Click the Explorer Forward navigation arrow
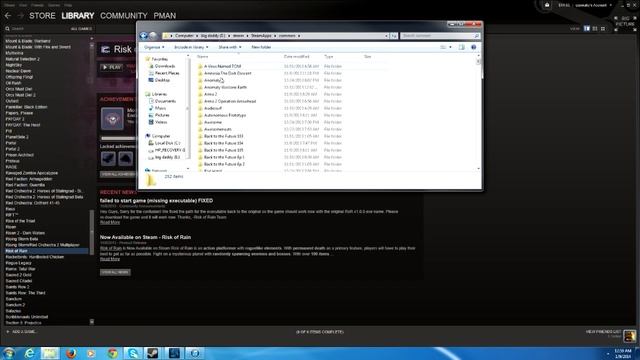The image size is (640, 360). pyautogui.click(x=153, y=36)
